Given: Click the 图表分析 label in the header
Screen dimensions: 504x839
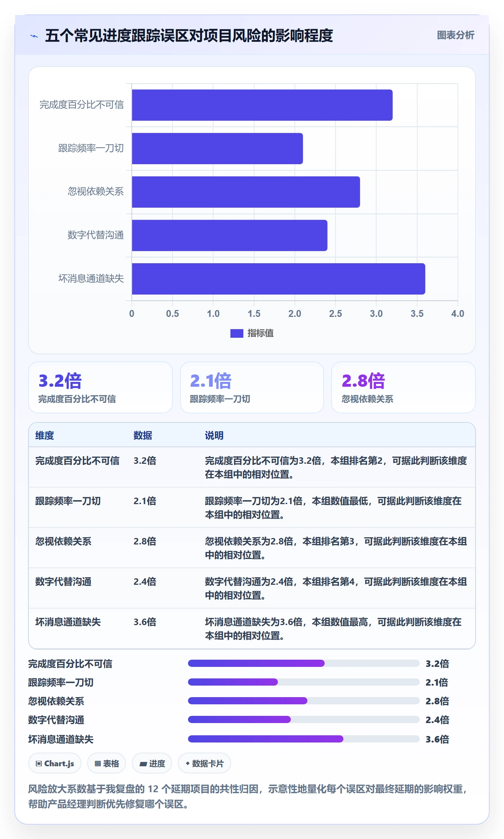Looking at the screenshot, I should (455, 35).
